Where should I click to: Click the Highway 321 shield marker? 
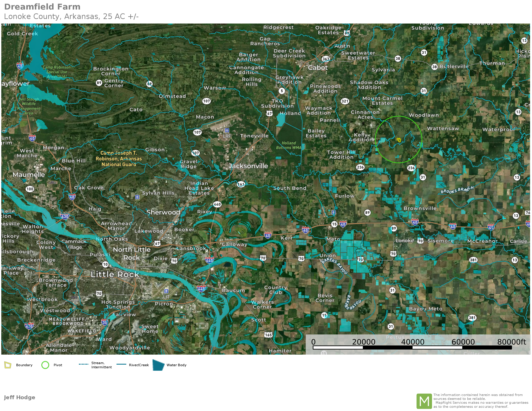click(345, 101)
